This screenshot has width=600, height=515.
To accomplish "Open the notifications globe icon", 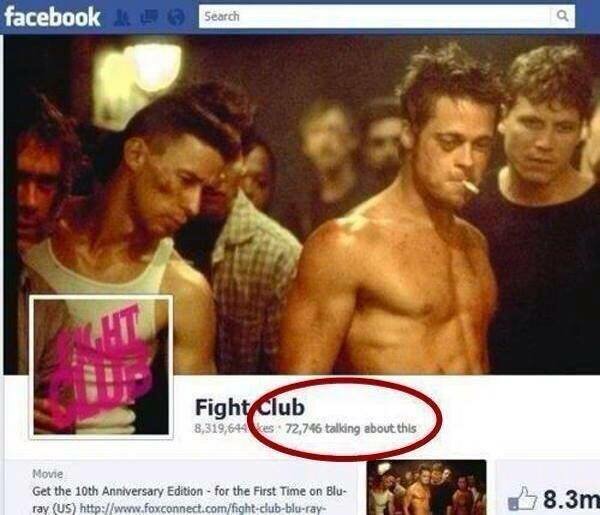I will tap(176, 17).
